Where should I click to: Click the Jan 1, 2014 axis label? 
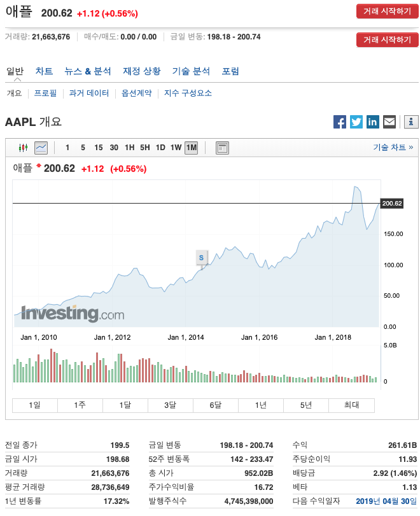[x=186, y=337]
